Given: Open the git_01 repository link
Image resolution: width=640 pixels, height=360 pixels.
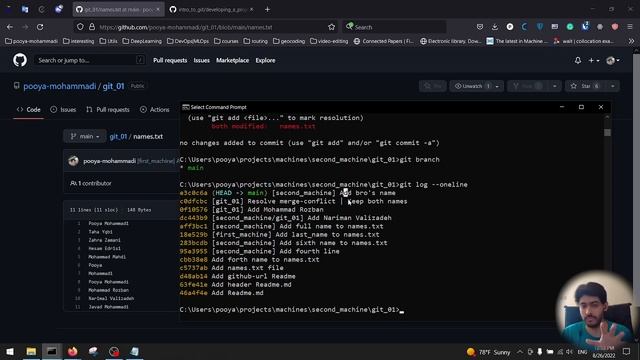Looking at the screenshot, I should 113,86.
